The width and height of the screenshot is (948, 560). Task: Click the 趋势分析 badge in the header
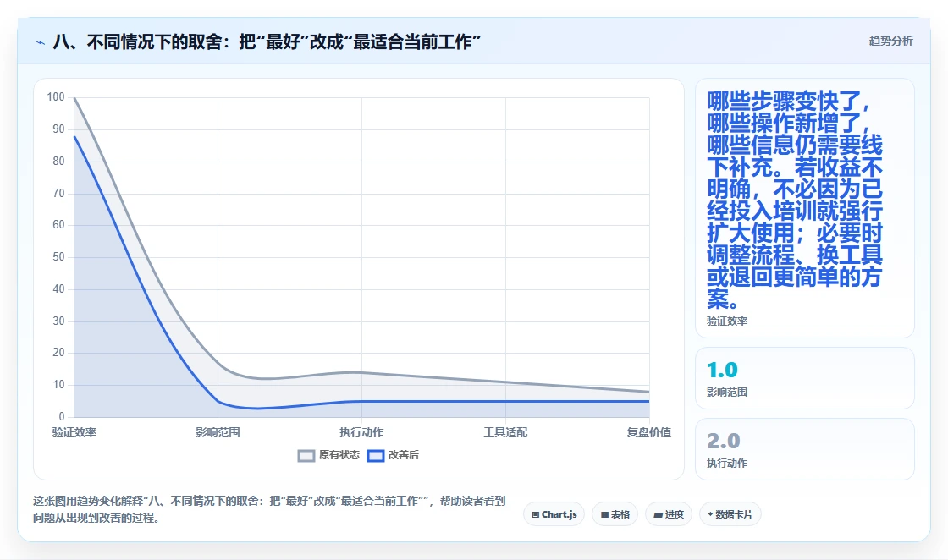(x=890, y=41)
